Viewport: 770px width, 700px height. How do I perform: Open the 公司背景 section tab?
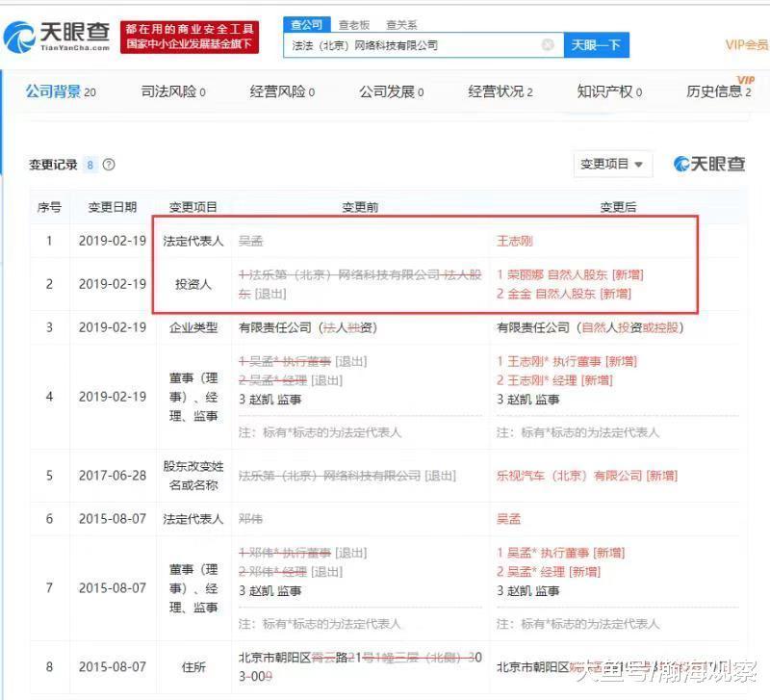click(x=61, y=91)
